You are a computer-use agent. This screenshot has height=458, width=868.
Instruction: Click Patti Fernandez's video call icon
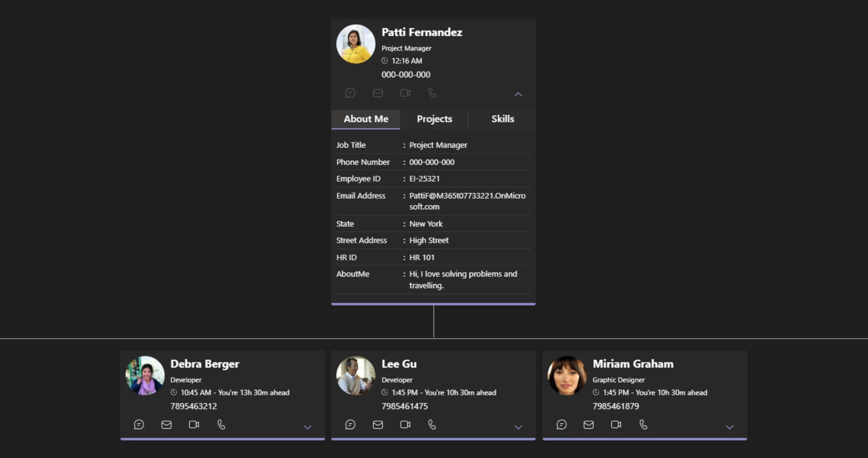pyautogui.click(x=405, y=93)
